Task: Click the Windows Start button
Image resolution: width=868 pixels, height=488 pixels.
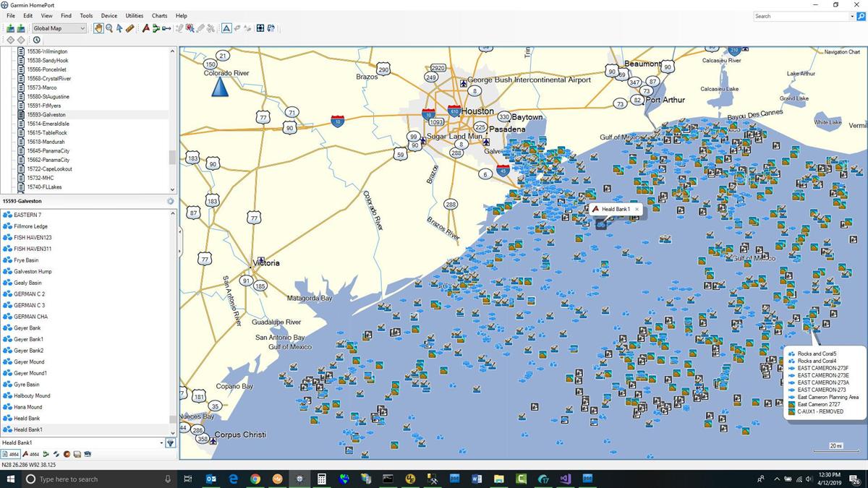Action: tap(10, 479)
